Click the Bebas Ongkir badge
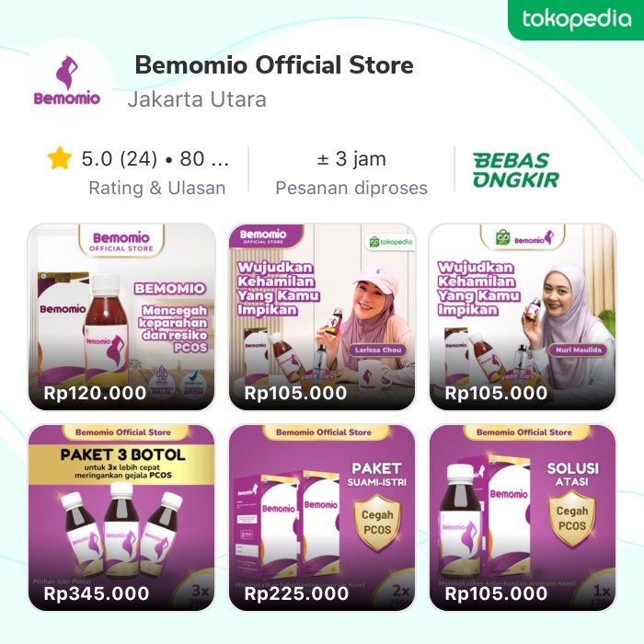Image resolution: width=644 pixels, height=644 pixels. [516, 170]
